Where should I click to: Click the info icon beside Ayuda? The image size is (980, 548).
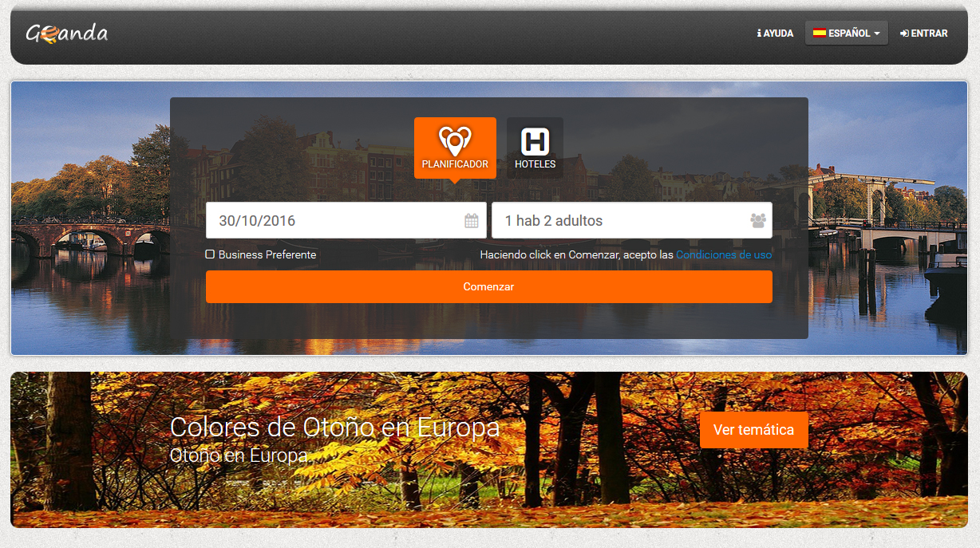point(759,34)
